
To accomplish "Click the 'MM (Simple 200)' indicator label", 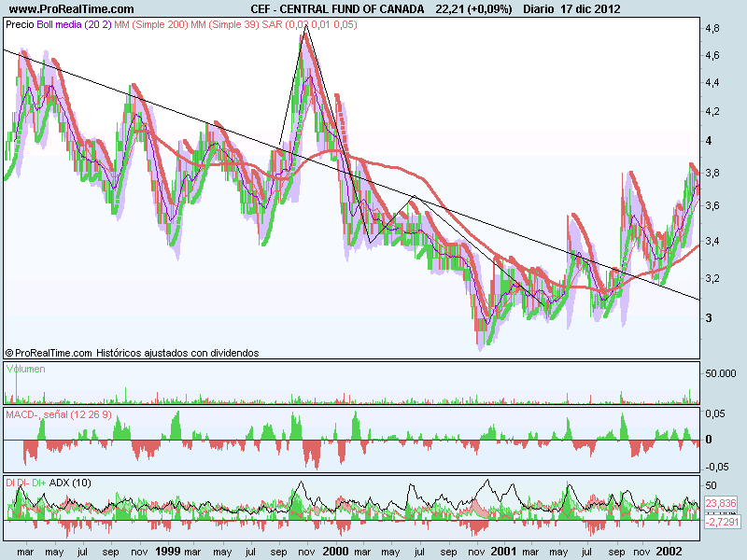I will pyautogui.click(x=151, y=24).
